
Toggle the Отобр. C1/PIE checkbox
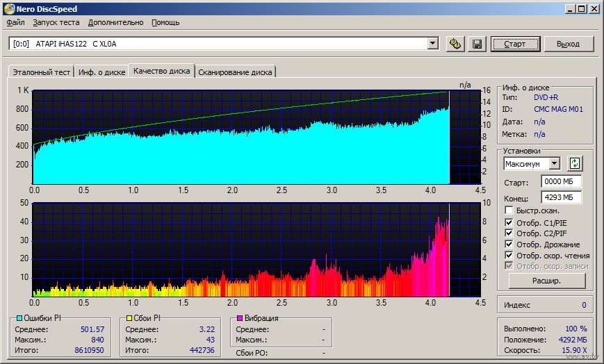[x=509, y=222]
